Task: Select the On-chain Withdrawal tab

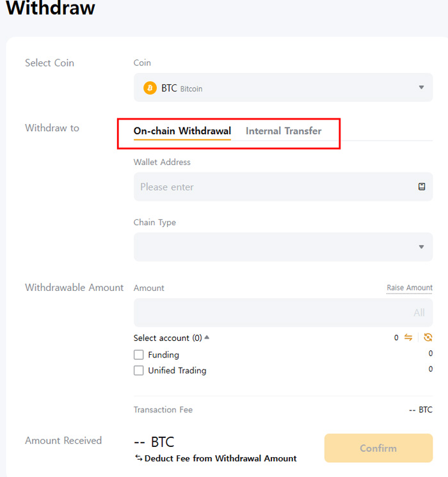Action: (182, 131)
